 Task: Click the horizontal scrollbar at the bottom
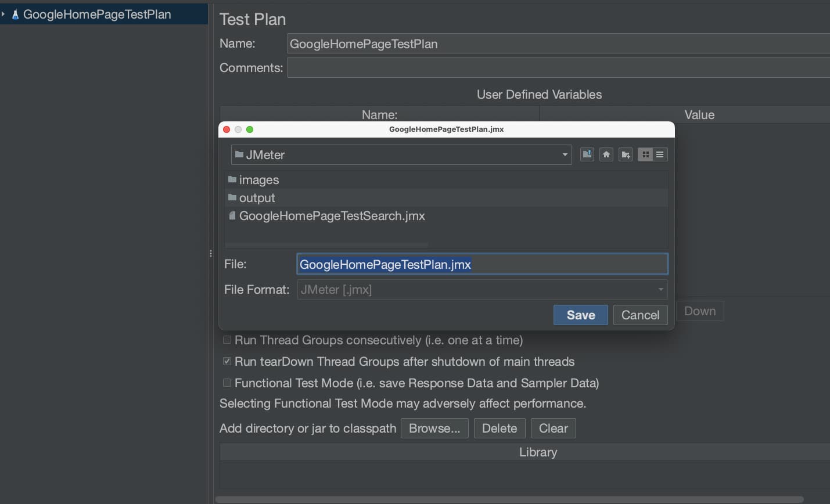pos(509,499)
